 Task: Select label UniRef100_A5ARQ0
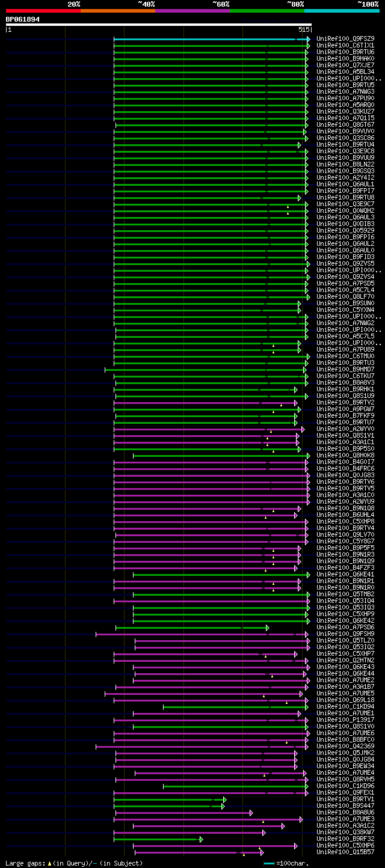coord(345,105)
